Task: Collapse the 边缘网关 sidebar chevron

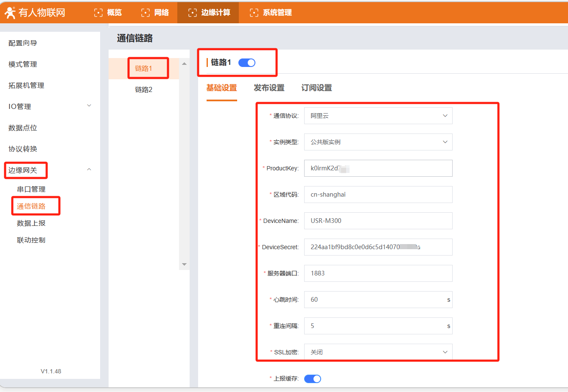Action: coord(89,170)
